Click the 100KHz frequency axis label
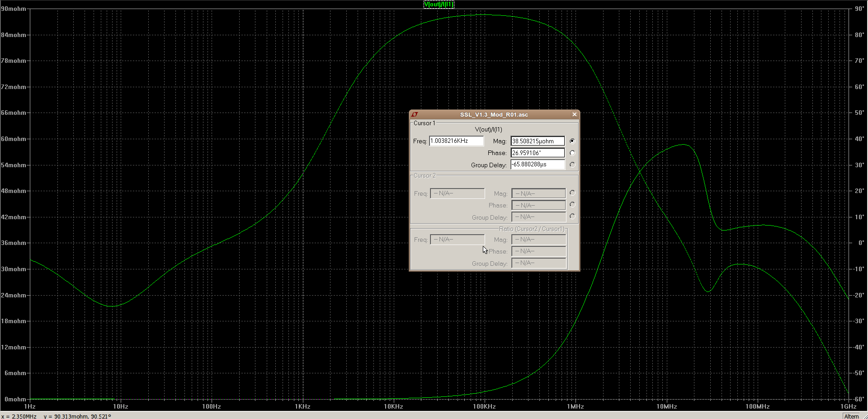868x419 pixels. pyautogui.click(x=484, y=406)
